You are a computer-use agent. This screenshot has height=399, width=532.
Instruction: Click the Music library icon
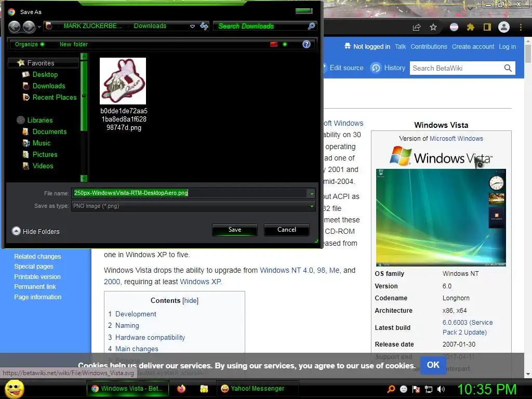pos(26,143)
